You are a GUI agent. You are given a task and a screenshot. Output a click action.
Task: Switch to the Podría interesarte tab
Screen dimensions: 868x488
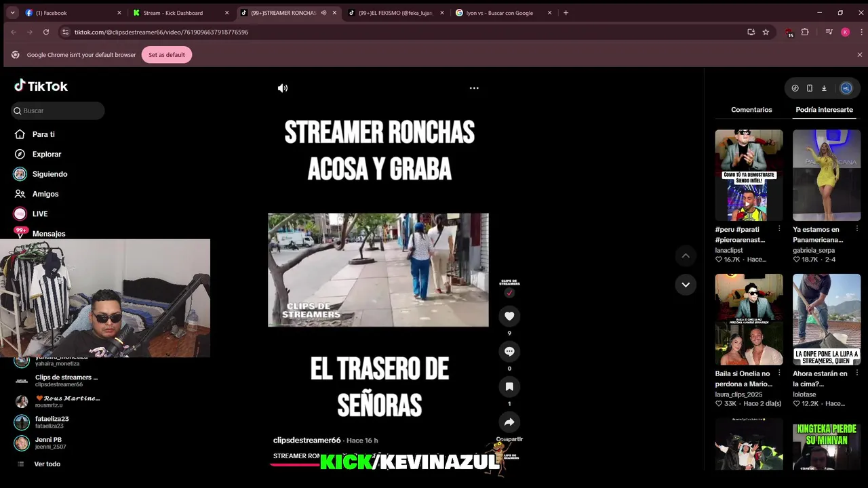[824, 110]
